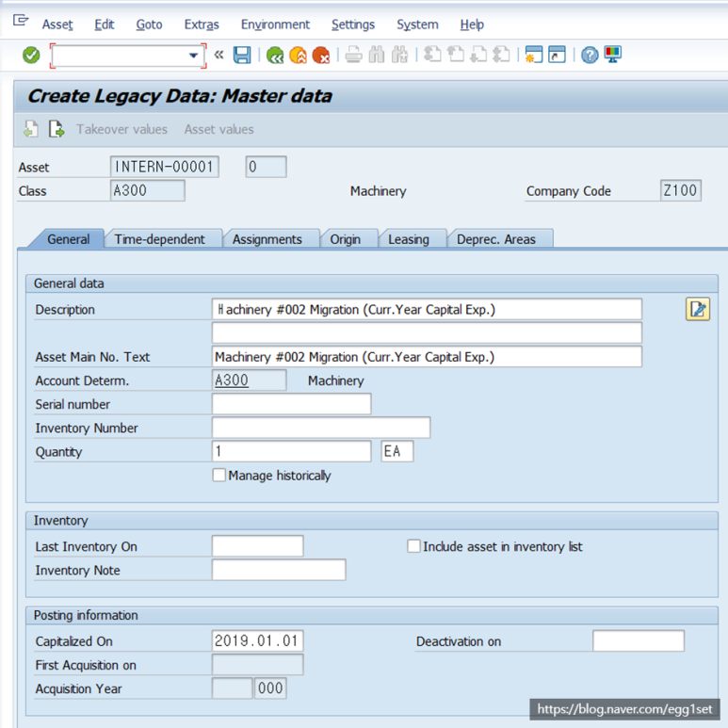The image size is (728, 728).
Task: Open the Help menu
Action: (472, 24)
